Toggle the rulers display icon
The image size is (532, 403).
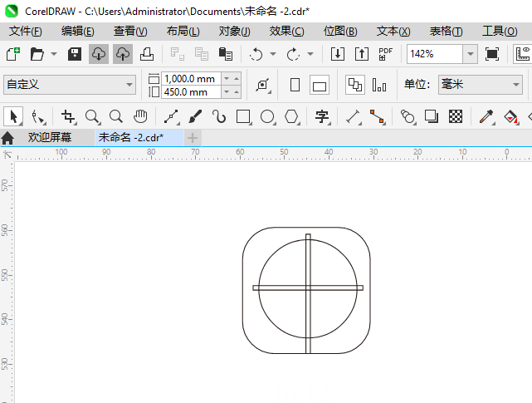point(523,54)
